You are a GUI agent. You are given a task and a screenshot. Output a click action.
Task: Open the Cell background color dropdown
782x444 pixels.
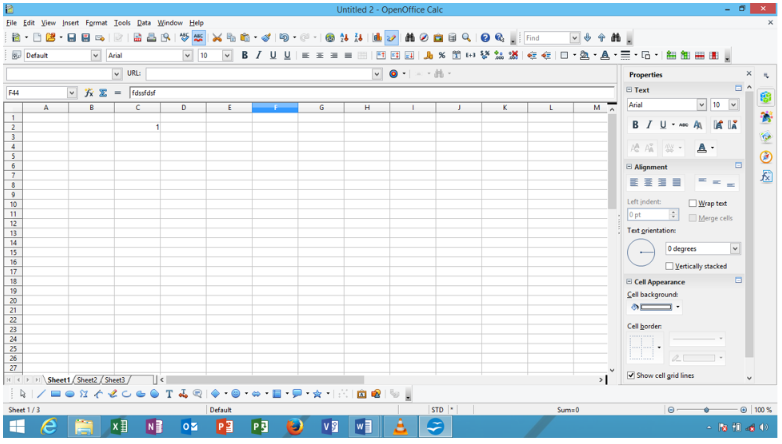click(678, 307)
